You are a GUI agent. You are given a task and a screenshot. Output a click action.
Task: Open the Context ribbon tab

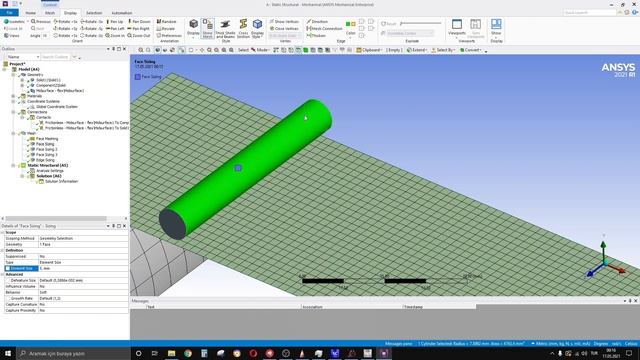50,4
